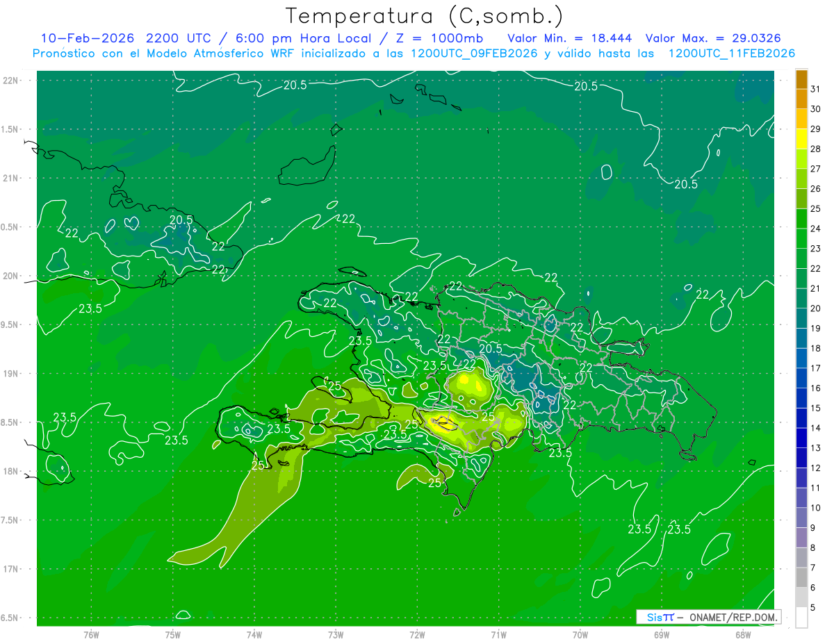Click the '8.5N' latitude axis label
This screenshot has width=834, height=644.
(11, 422)
